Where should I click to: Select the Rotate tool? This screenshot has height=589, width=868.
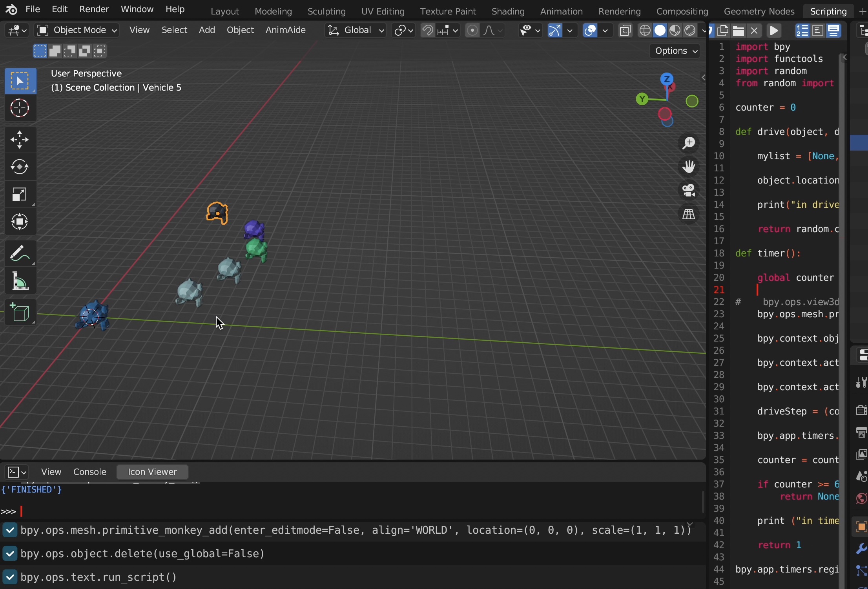[20, 167]
